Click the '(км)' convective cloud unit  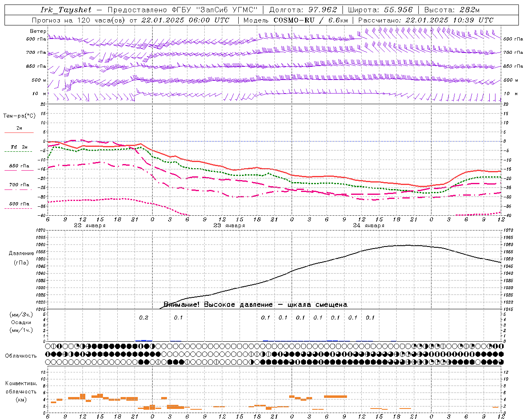[21, 399]
